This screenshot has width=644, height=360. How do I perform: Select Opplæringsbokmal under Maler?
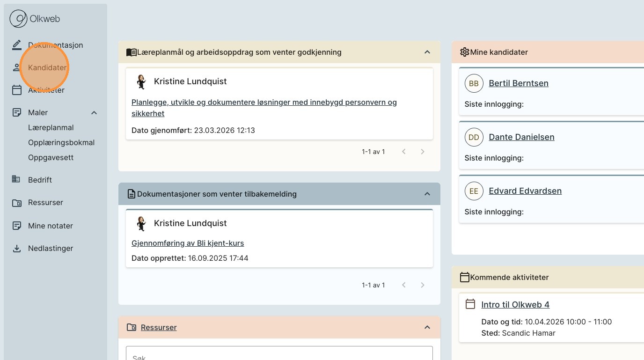point(61,142)
